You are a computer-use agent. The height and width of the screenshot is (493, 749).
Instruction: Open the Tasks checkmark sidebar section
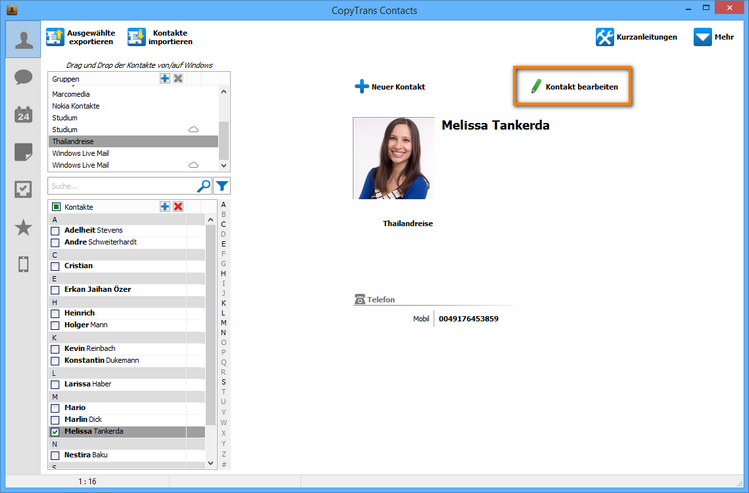click(x=23, y=190)
